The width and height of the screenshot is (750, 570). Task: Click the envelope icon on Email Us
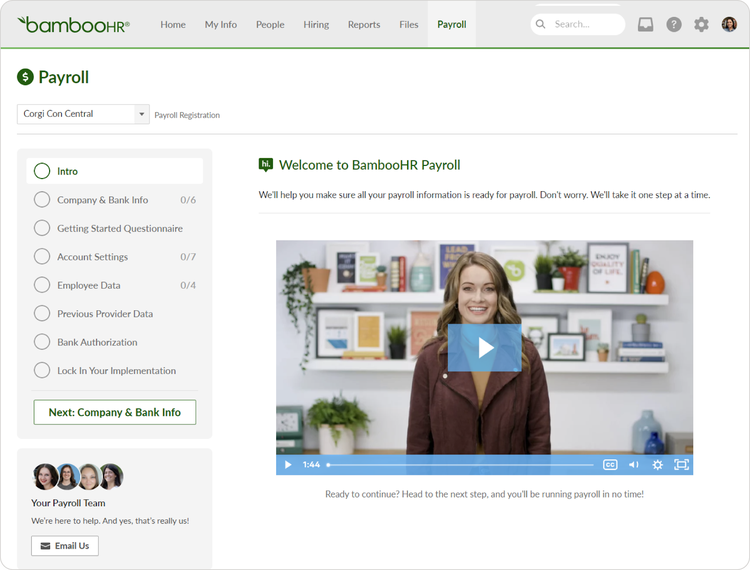click(x=45, y=546)
